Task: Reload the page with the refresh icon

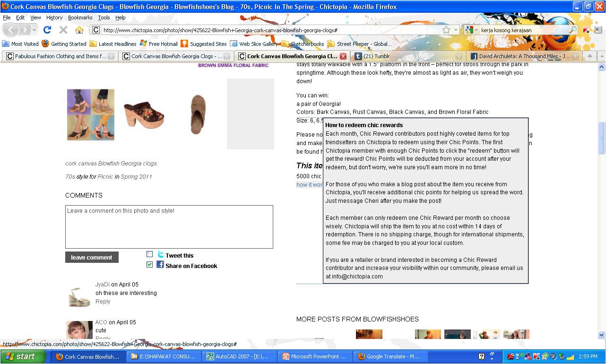Action: tap(47, 30)
